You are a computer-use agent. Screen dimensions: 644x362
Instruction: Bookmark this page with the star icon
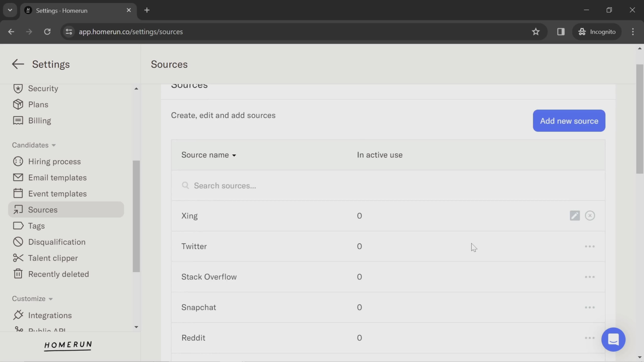tap(536, 32)
